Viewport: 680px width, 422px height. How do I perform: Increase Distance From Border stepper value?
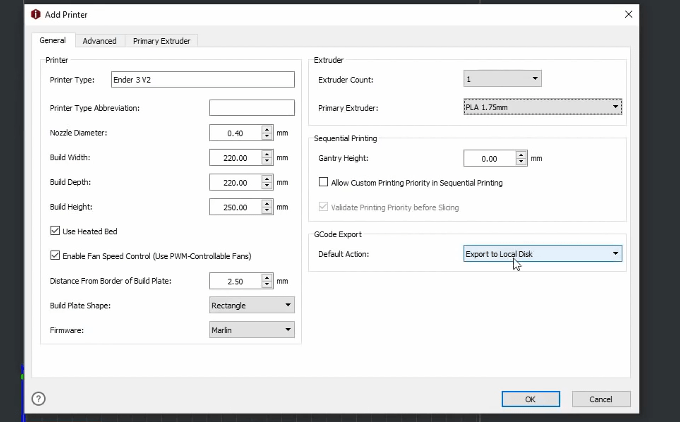(267, 278)
